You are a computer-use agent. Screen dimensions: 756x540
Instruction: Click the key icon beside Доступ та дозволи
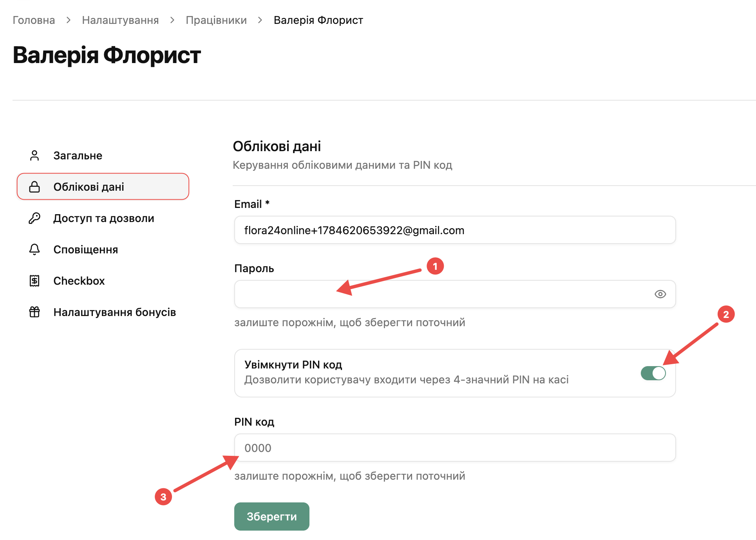click(x=34, y=218)
